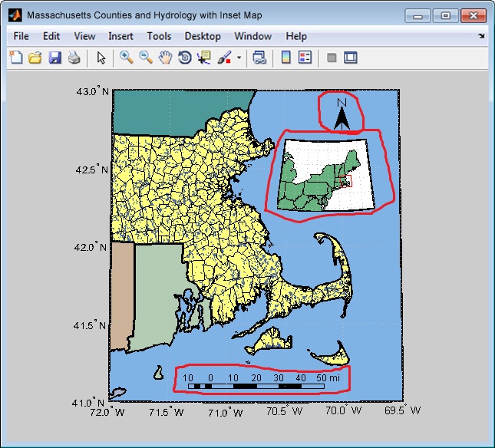
Task: Click Show Plot Tools and Dock Figure
Action: click(x=351, y=58)
